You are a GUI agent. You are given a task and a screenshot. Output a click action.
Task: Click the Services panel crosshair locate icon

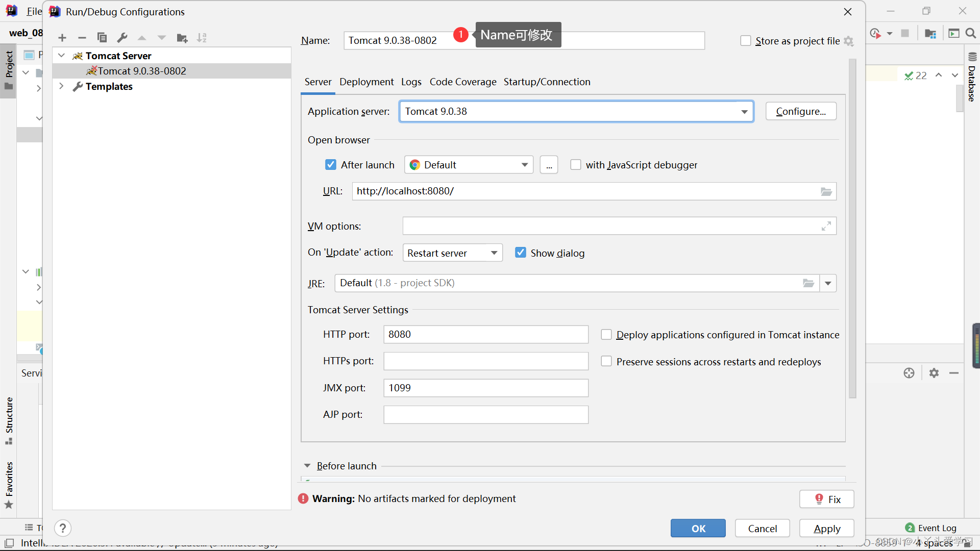pos(909,373)
